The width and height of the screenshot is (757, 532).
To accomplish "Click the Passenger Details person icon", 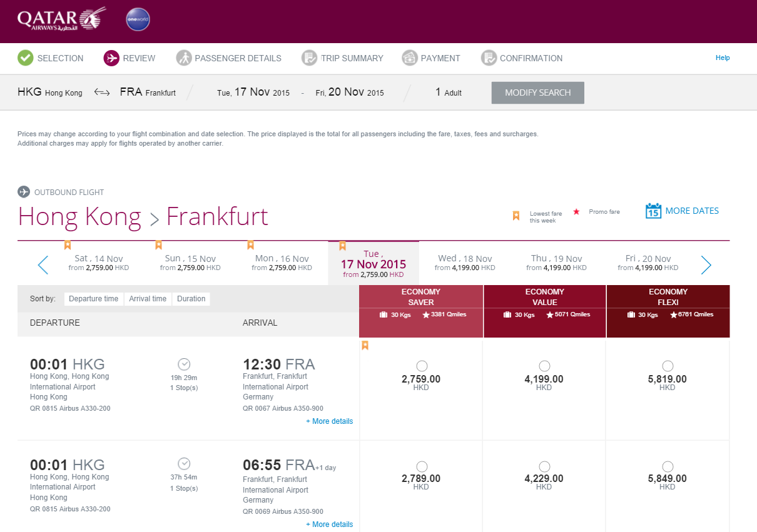I will pyautogui.click(x=184, y=58).
